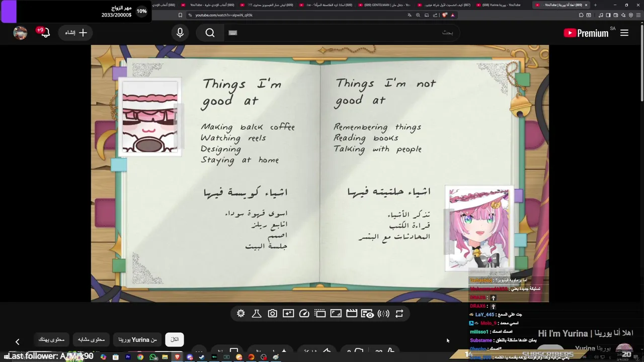Open Steam from the taskbar

point(202,357)
